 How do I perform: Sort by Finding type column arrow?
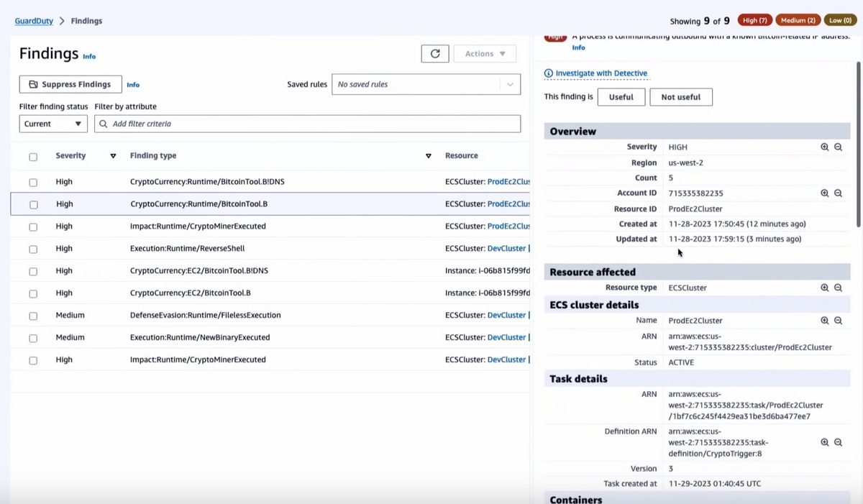(x=429, y=156)
